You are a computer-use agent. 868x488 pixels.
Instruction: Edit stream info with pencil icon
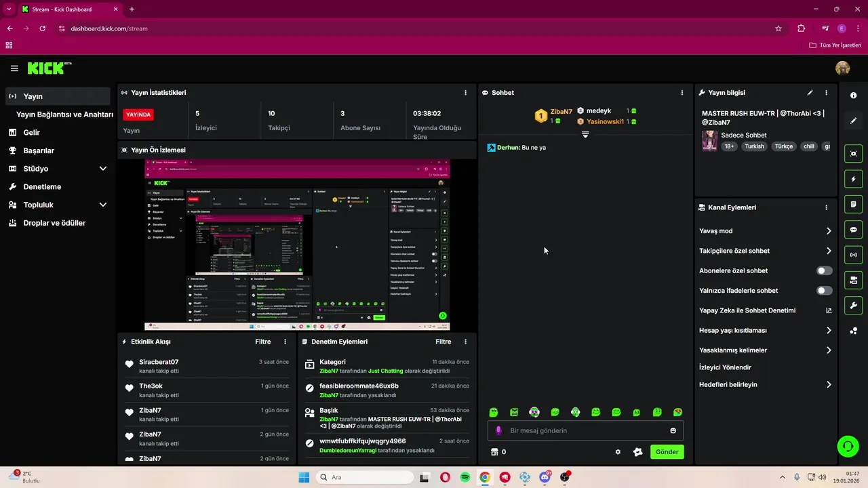click(x=810, y=93)
